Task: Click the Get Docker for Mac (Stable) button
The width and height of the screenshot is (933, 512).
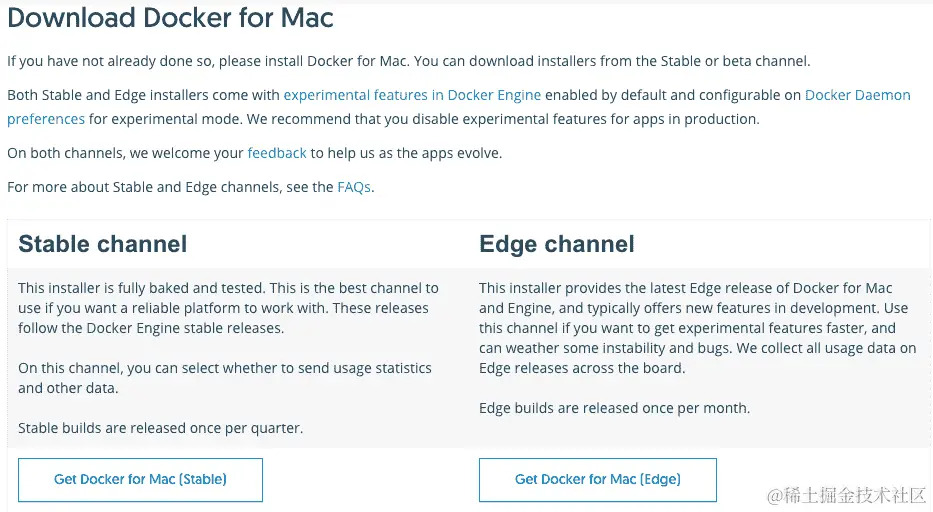Action: 140,480
